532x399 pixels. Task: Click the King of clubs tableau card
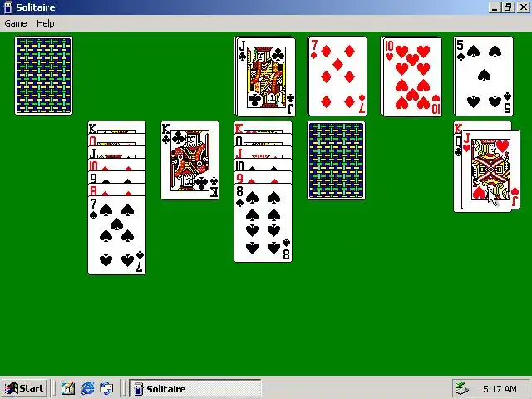point(190,160)
